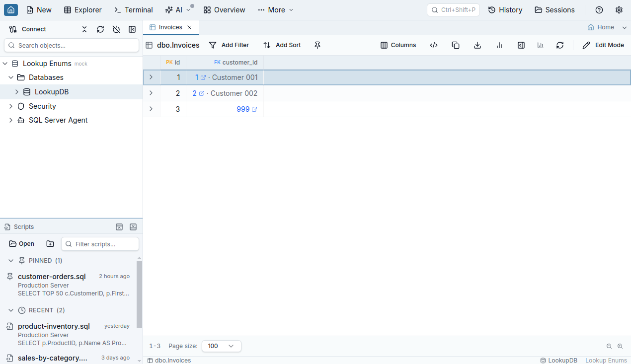This screenshot has width=631, height=364.
Task: Show the SQL code view icon
Action: (x=434, y=45)
